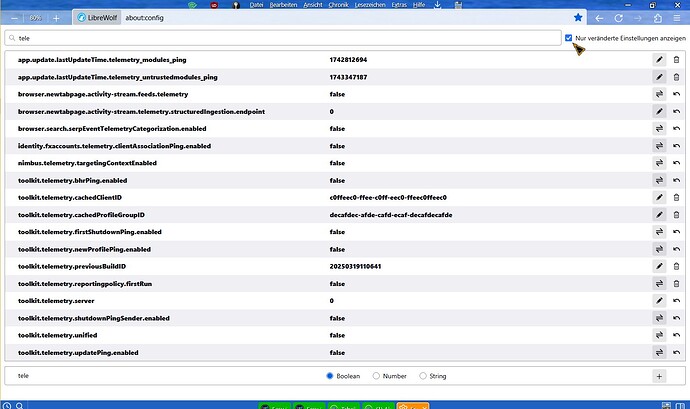Screen dimensions: 690x409
Task: Delete toolkit.telemetry.cachedProfileGroupID preference
Action: 676,215
